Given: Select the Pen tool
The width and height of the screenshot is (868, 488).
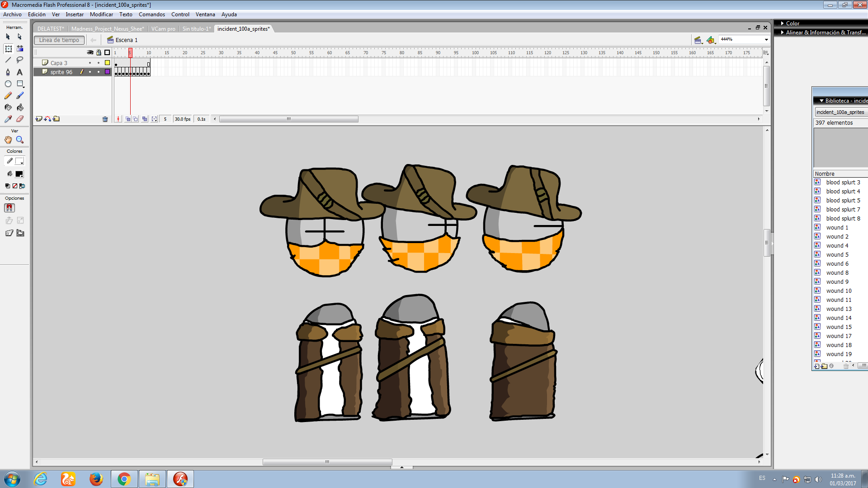Looking at the screenshot, I should (x=8, y=72).
